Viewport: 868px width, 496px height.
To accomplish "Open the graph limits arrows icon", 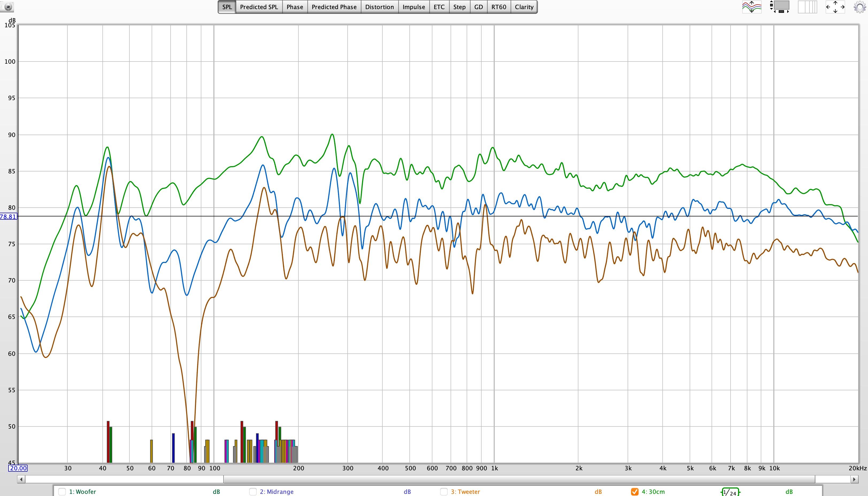I will tap(835, 7).
